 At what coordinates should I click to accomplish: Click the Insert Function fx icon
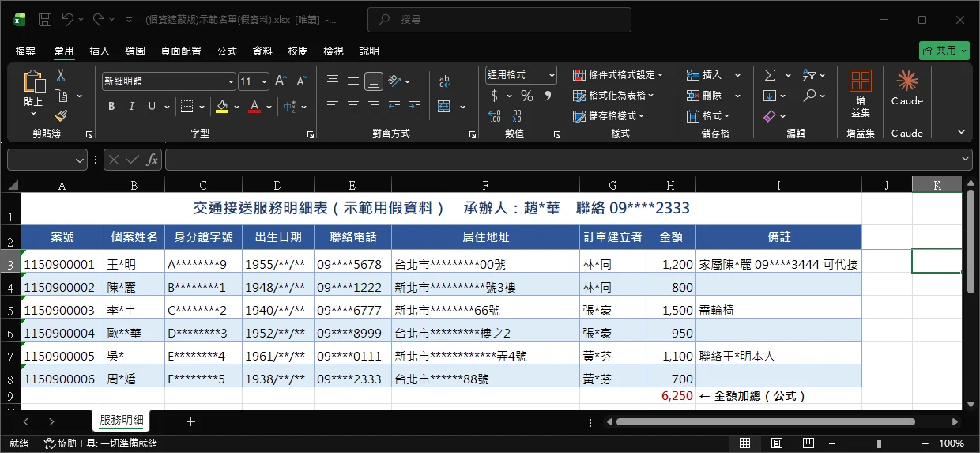click(153, 160)
